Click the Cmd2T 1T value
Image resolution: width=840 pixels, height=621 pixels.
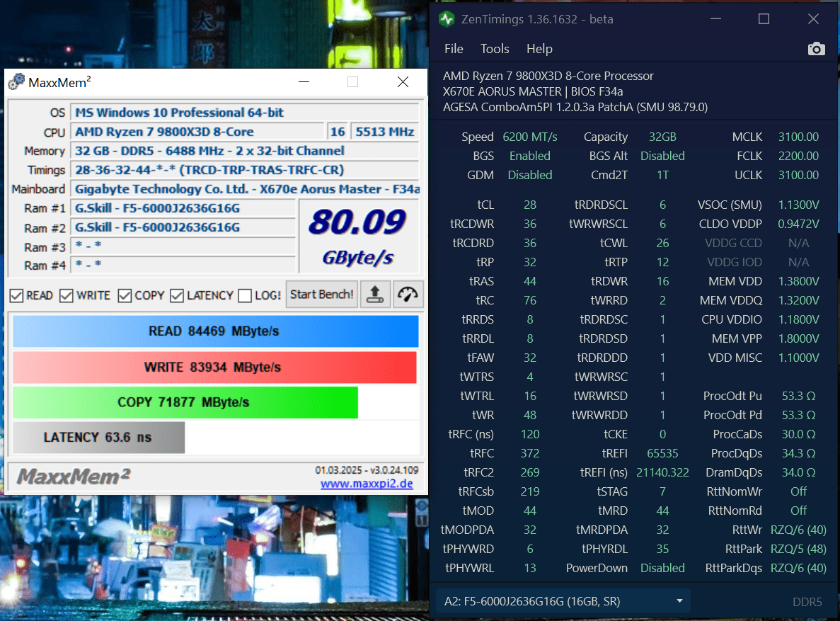(x=662, y=176)
